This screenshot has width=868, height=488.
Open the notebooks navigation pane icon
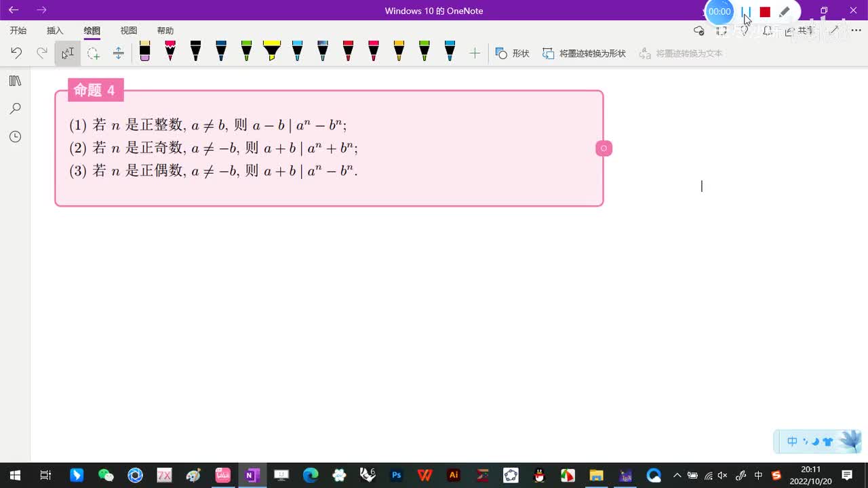[15, 81]
